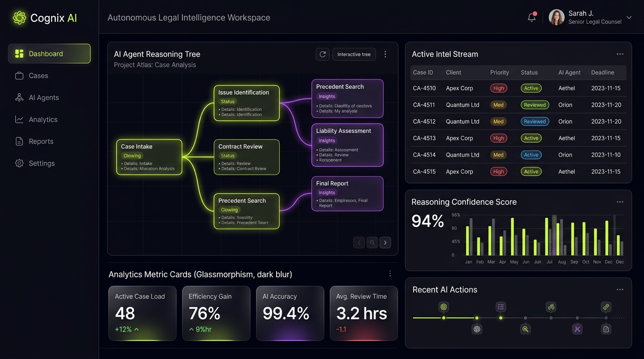
Task: Open Recent AI Actions options ellipsis
Action: tap(620, 290)
